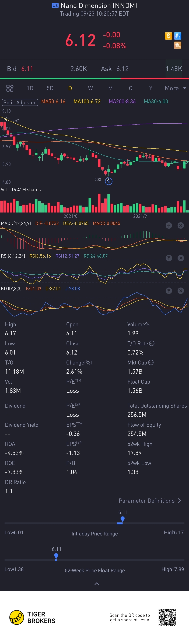Tap the Tiger Brokers logo
The height and width of the screenshot is (644, 189).
[x=32, y=617]
